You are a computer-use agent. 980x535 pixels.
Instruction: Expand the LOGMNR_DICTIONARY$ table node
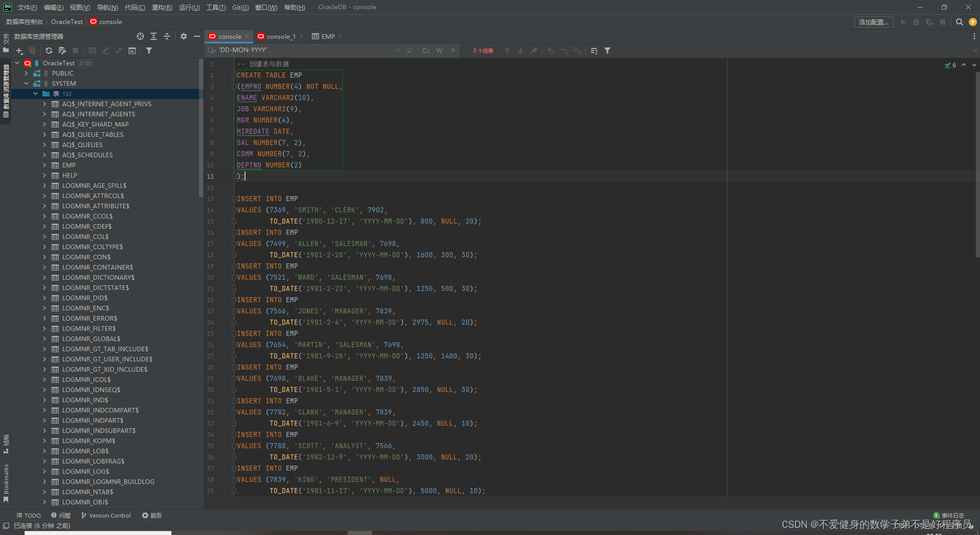(45, 277)
